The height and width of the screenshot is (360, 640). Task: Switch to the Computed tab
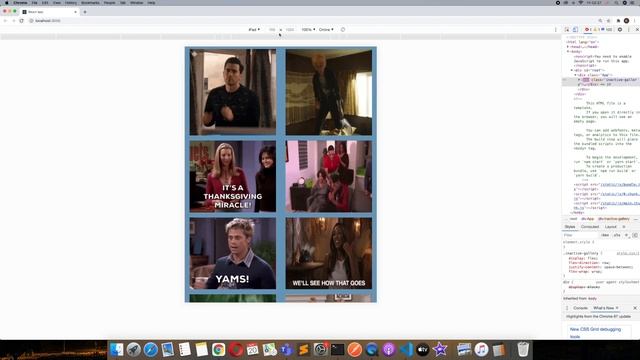click(590, 227)
